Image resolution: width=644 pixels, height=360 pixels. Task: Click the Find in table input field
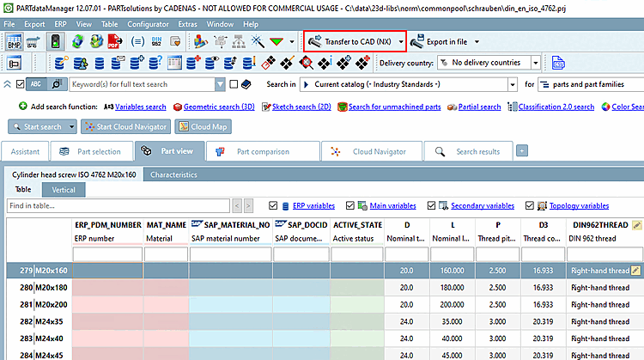click(118, 205)
